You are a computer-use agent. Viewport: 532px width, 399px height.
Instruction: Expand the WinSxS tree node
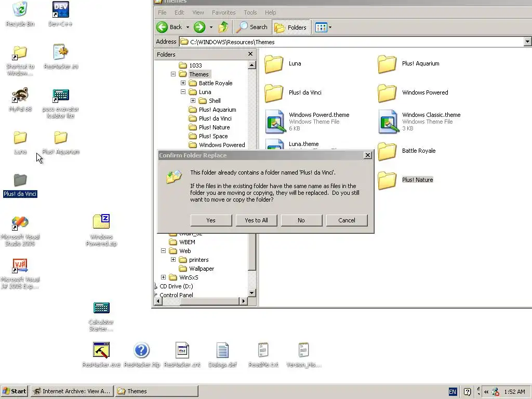(x=163, y=277)
